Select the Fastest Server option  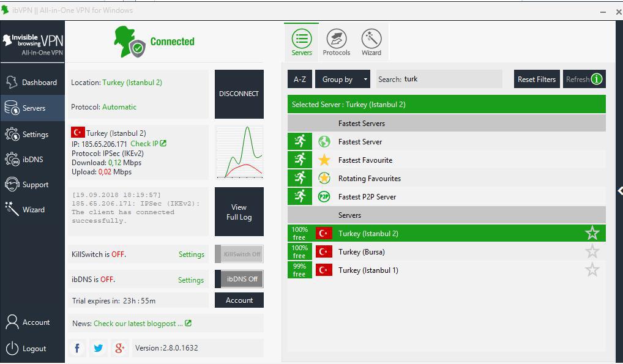click(447, 141)
